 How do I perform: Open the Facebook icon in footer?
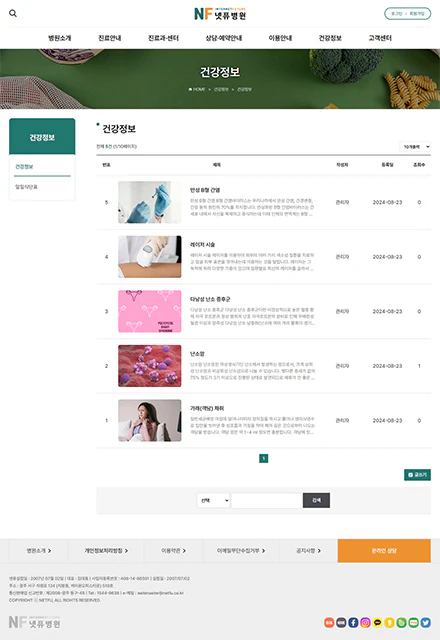tap(353, 622)
